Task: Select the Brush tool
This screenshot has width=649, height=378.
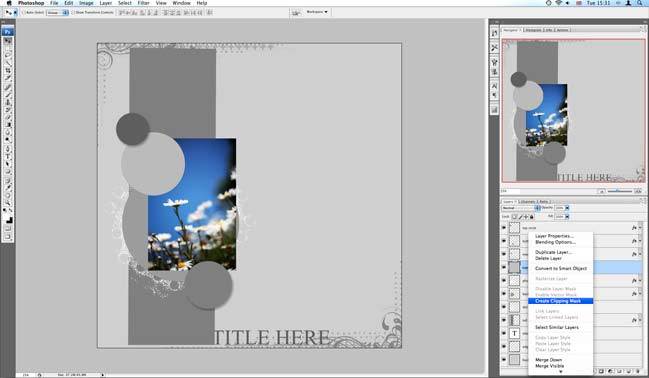Action: [8, 94]
